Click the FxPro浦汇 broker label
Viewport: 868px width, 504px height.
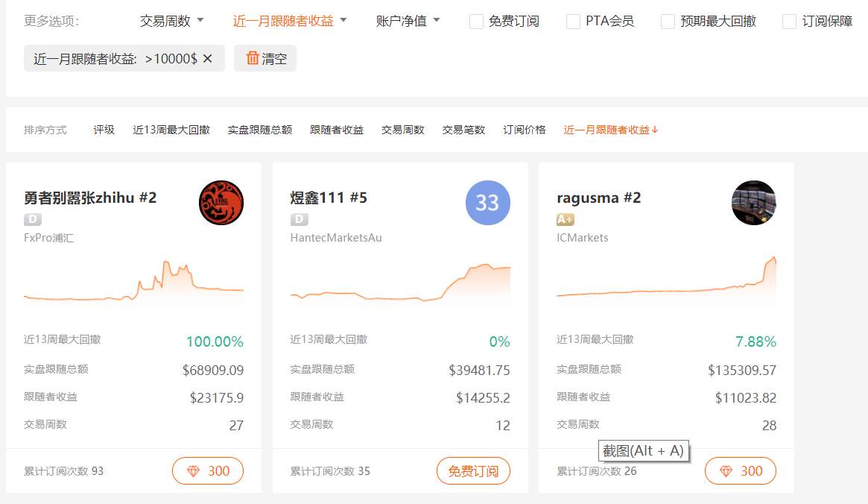click(x=48, y=238)
